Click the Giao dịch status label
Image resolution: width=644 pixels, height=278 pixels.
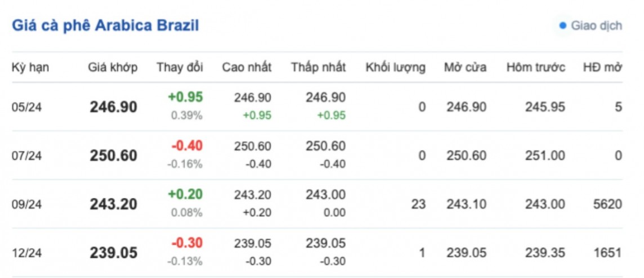tap(596, 26)
